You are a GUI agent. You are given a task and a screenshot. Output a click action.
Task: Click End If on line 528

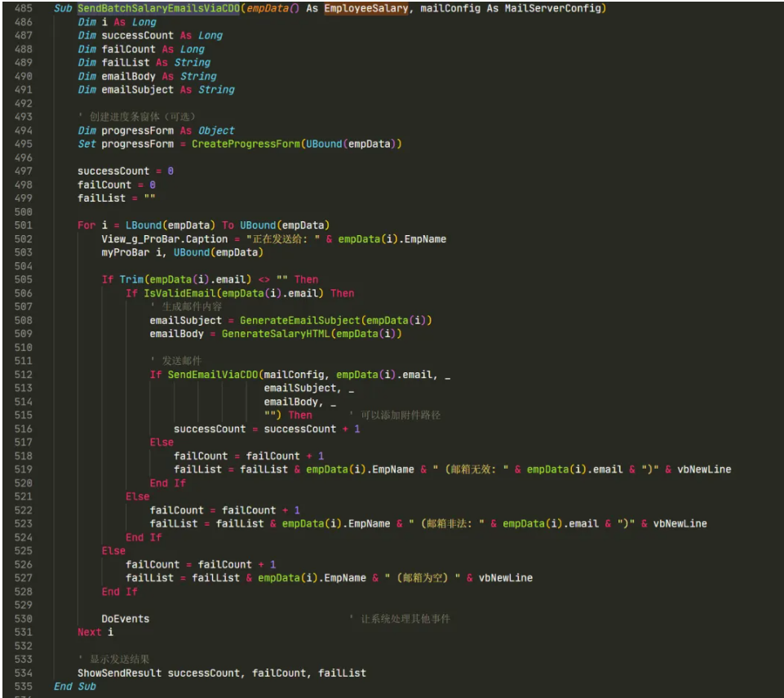click(x=119, y=592)
